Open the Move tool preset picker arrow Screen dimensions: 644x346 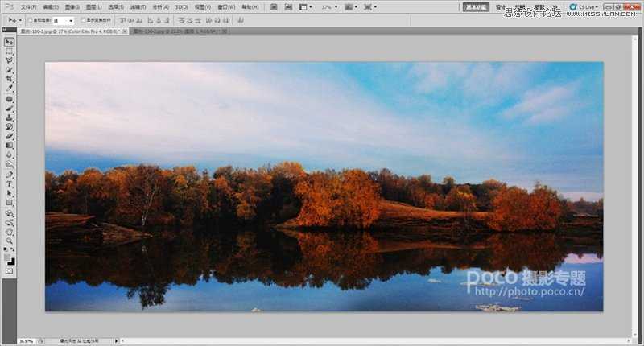click(20, 20)
